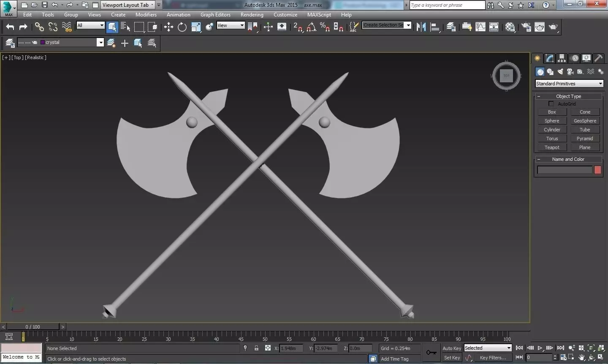The width and height of the screenshot is (608, 364).
Task: Click the object color swatch
Action: click(597, 170)
